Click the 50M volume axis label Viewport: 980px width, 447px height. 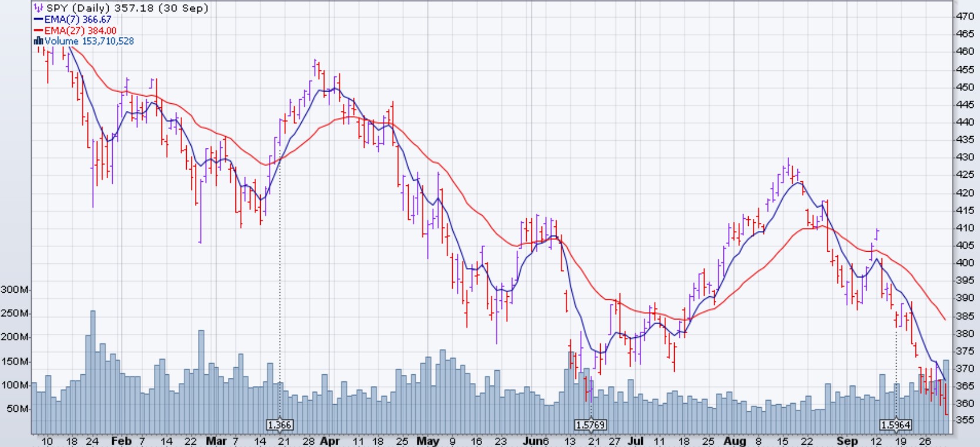coord(18,409)
